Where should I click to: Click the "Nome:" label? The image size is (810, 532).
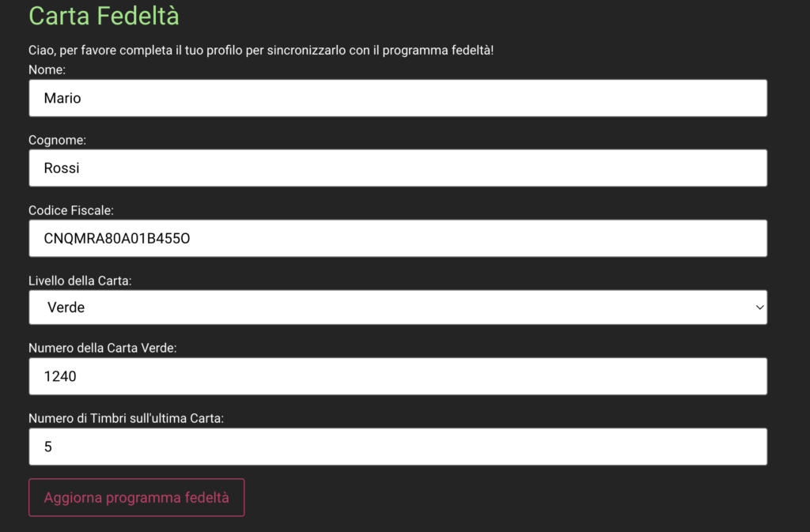(x=47, y=70)
